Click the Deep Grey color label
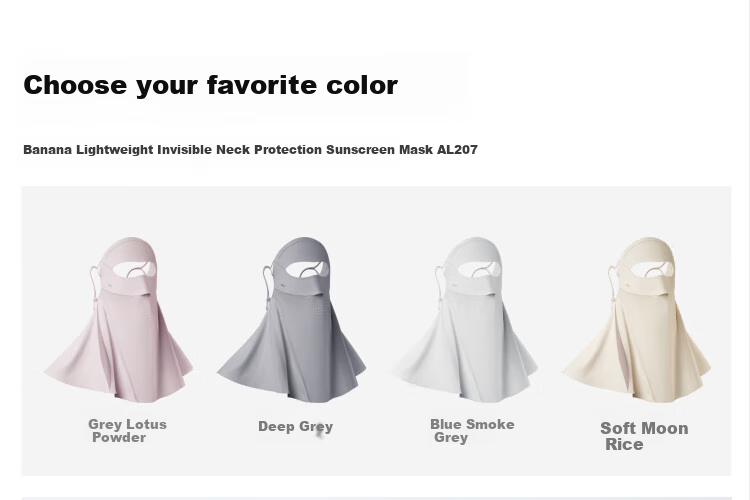Screen dimensions: 750x500 coord(296,426)
